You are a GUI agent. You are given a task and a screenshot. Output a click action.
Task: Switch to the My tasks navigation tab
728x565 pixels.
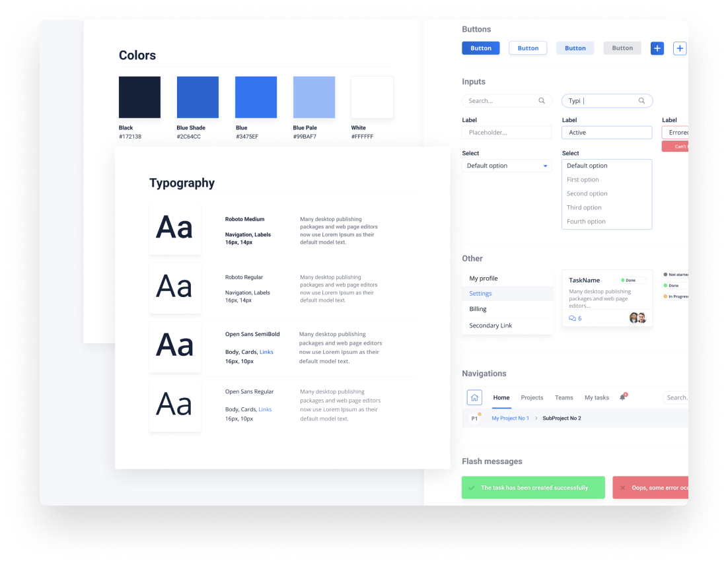597,397
